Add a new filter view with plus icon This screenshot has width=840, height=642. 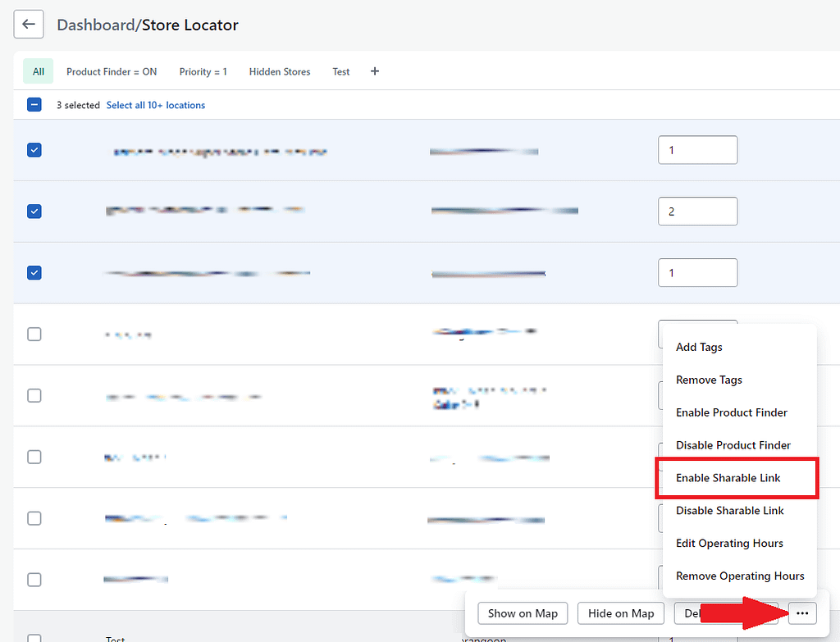coord(375,71)
